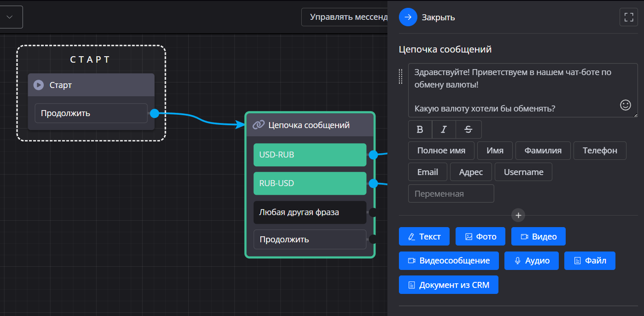Click the blue arrow Close panel icon
The width and height of the screenshot is (644, 316).
(x=408, y=18)
